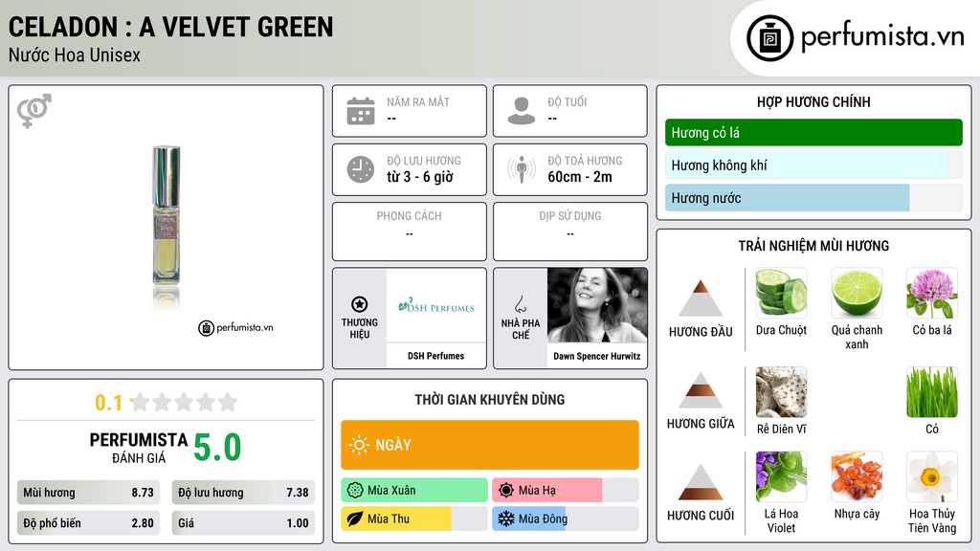
Task: Select the Lá Hoa Violet leaf image
Action: click(x=781, y=476)
